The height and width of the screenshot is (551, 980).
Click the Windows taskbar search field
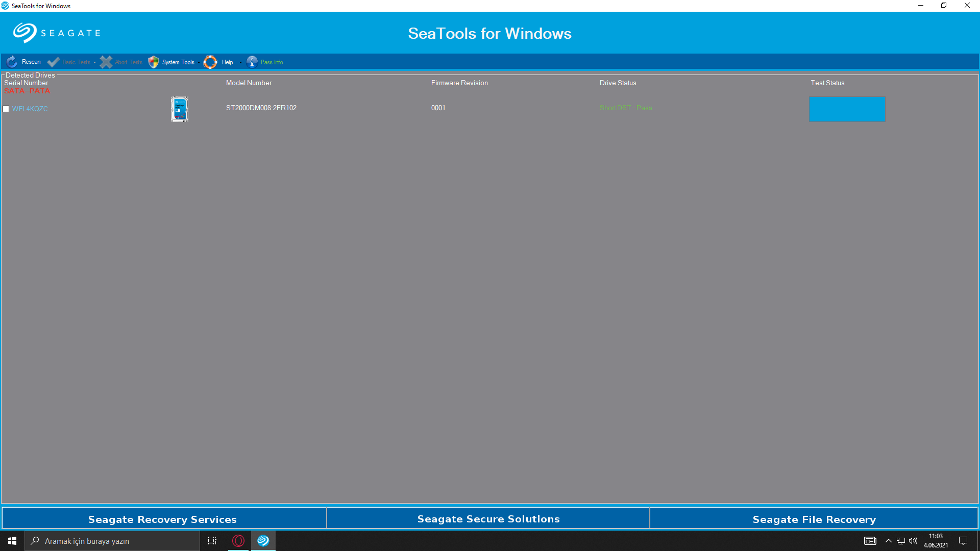pyautogui.click(x=112, y=541)
